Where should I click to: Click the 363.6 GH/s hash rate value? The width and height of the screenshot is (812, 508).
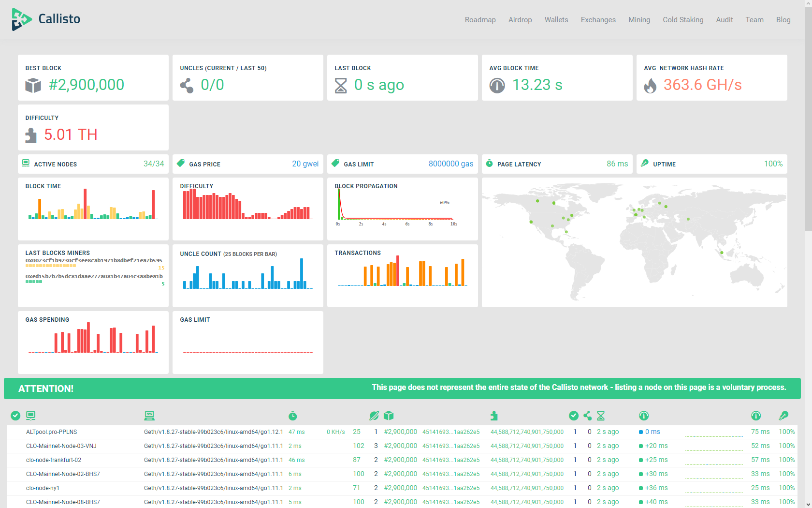coord(703,85)
